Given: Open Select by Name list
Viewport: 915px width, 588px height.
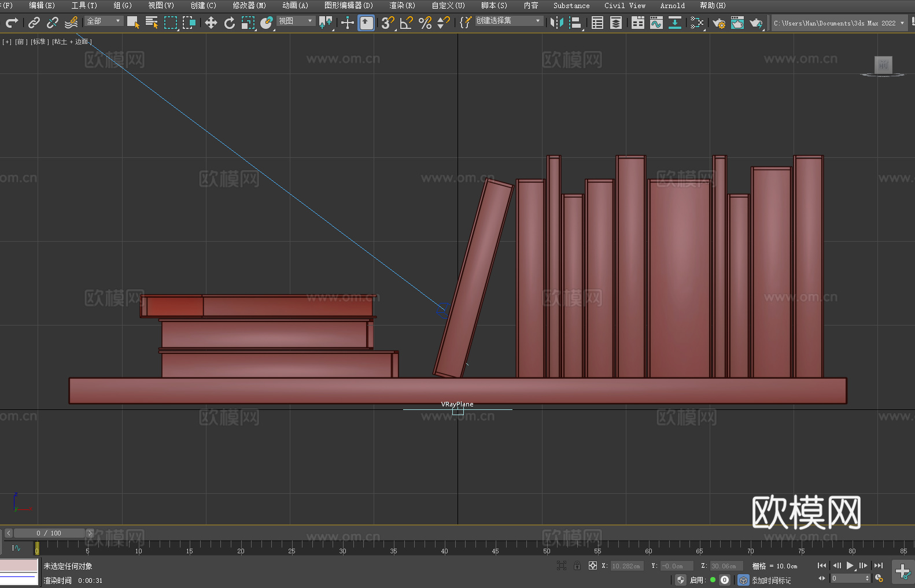Looking at the screenshot, I should [152, 23].
